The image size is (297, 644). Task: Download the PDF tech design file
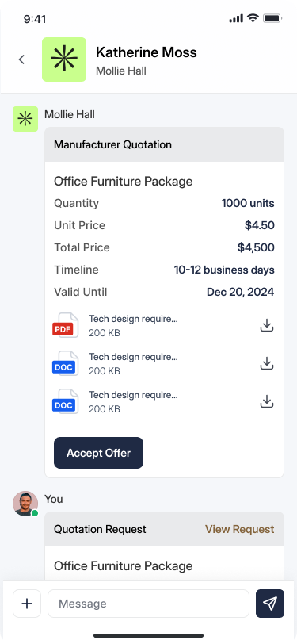(x=267, y=325)
